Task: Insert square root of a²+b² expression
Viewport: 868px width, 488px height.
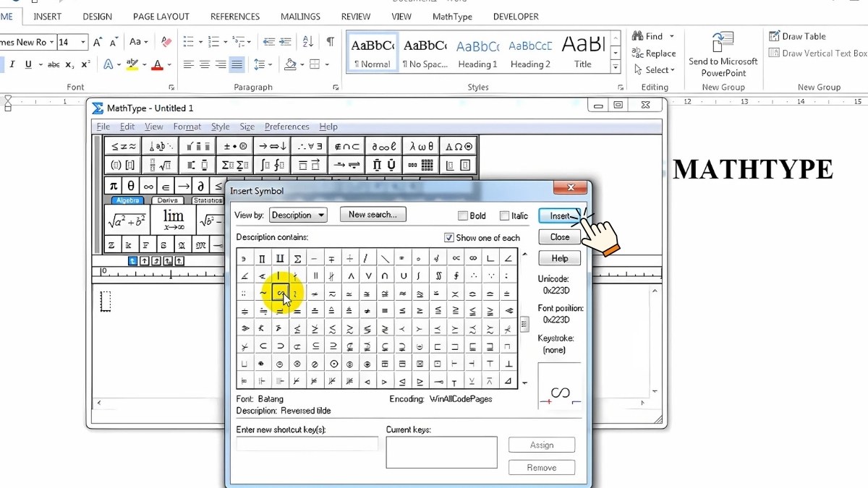Action: click(x=126, y=221)
